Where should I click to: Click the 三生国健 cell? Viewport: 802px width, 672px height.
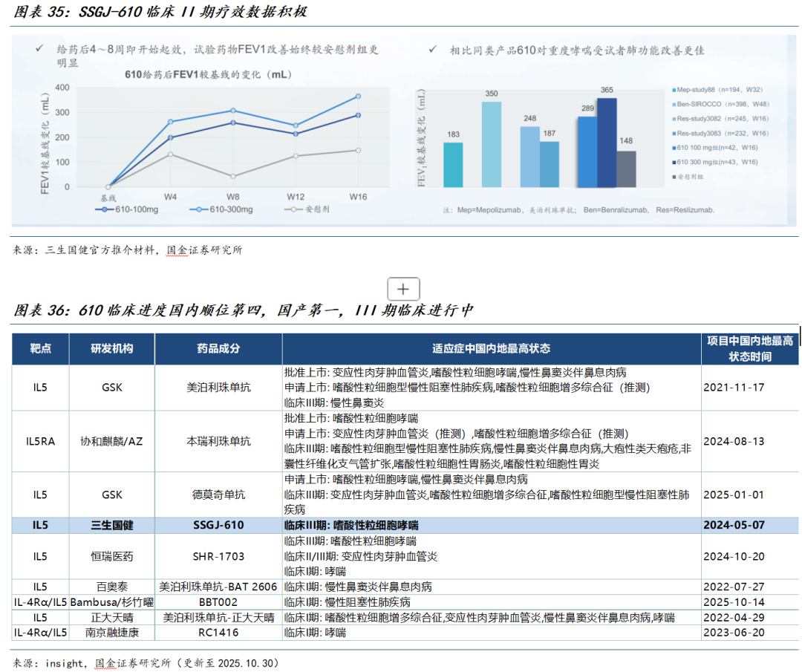click(112, 525)
